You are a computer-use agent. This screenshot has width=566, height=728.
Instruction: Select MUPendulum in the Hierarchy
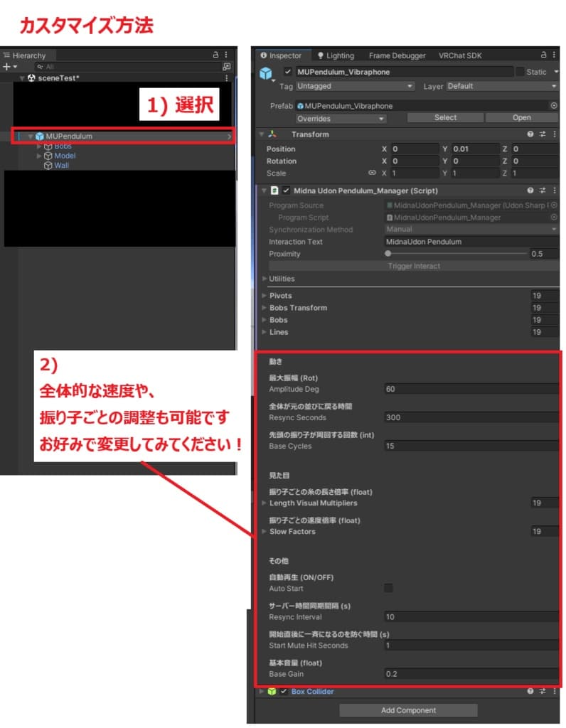click(x=69, y=136)
